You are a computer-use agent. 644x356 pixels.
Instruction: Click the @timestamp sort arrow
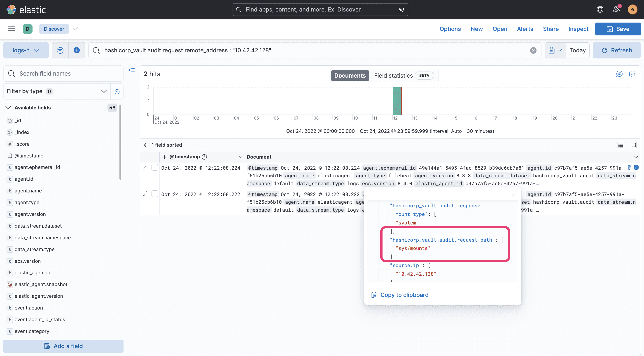165,157
